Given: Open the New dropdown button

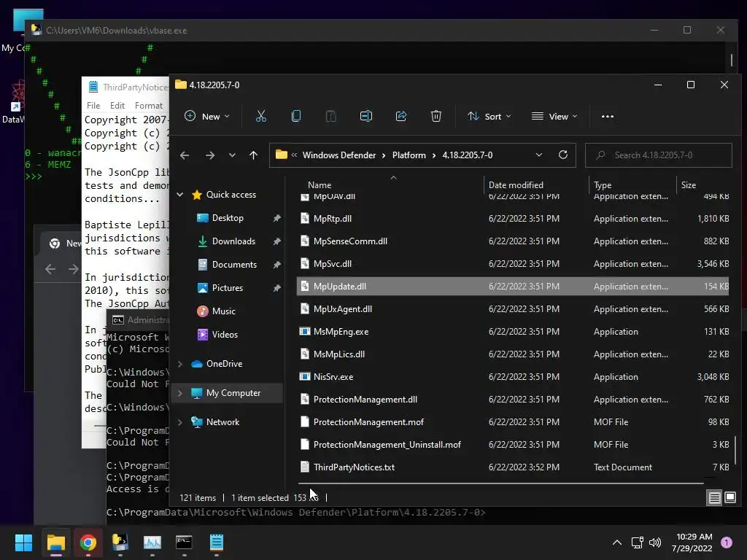Looking at the screenshot, I should click(x=207, y=116).
